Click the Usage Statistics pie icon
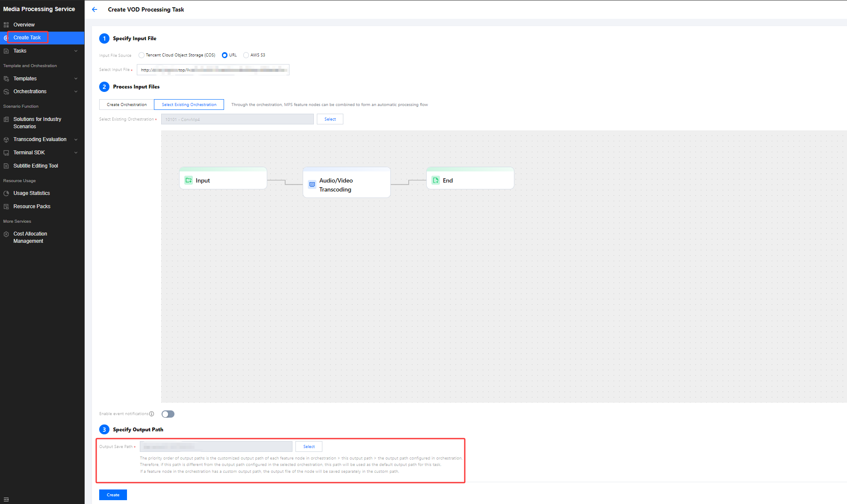The height and width of the screenshot is (504, 847). 6,193
